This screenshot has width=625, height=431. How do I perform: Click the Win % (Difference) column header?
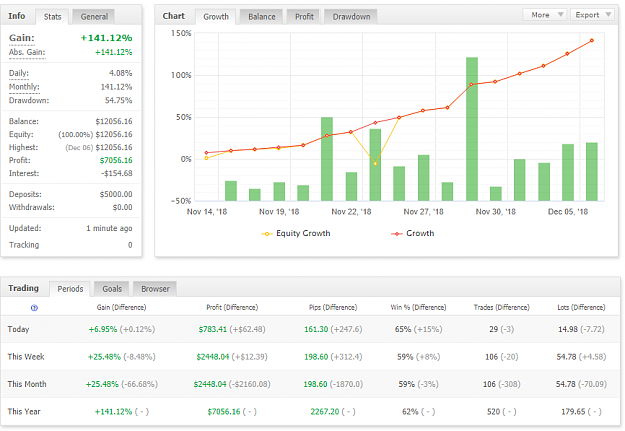[x=418, y=307]
